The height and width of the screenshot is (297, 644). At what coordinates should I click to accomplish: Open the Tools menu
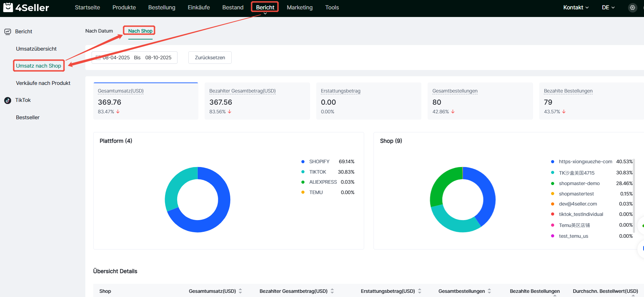pos(332,7)
